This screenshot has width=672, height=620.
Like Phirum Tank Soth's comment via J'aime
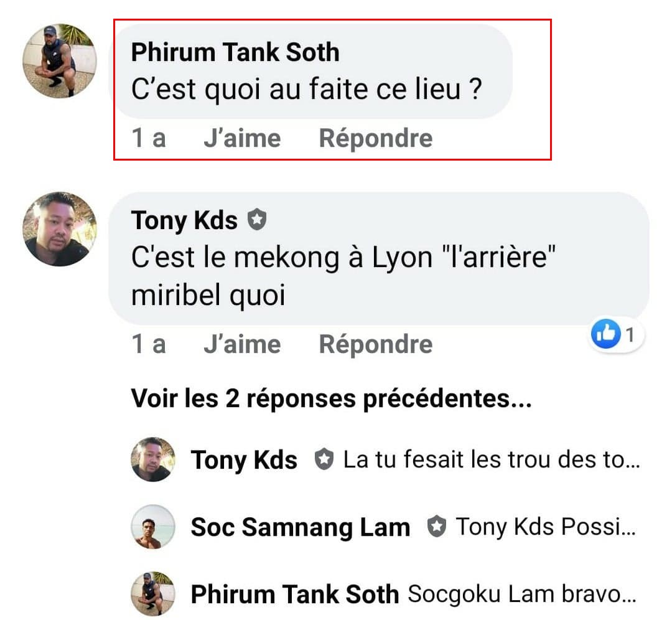click(x=242, y=138)
